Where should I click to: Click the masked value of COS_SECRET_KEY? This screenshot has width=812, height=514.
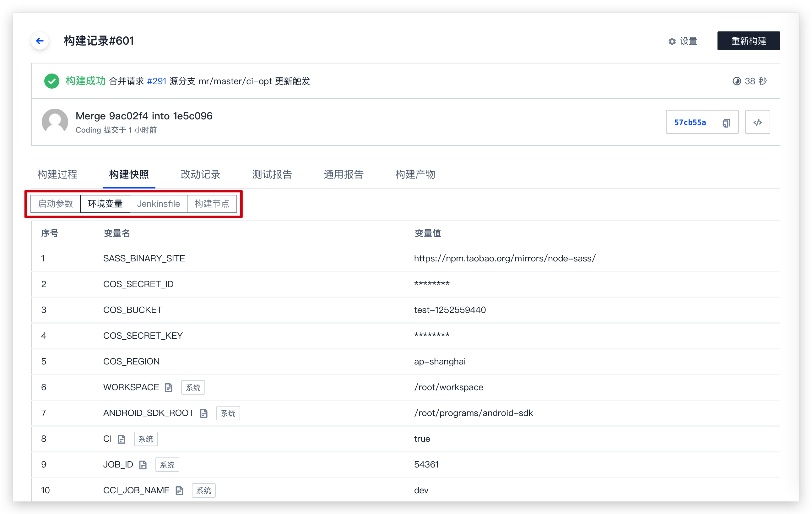click(432, 335)
